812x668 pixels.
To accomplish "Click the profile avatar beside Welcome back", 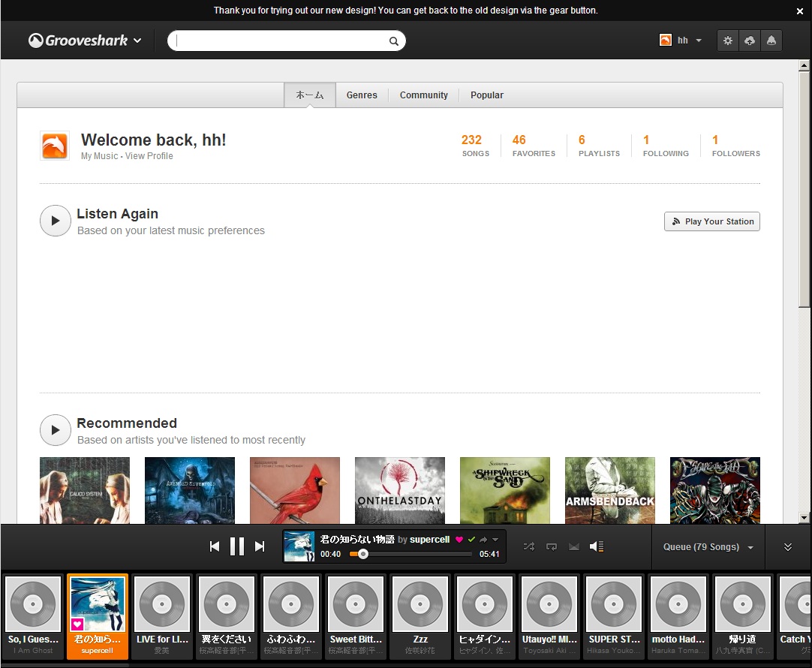I will [x=55, y=146].
